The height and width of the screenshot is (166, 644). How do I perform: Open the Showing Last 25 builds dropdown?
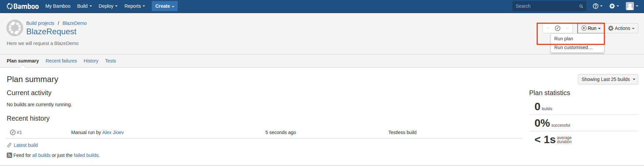tap(608, 79)
